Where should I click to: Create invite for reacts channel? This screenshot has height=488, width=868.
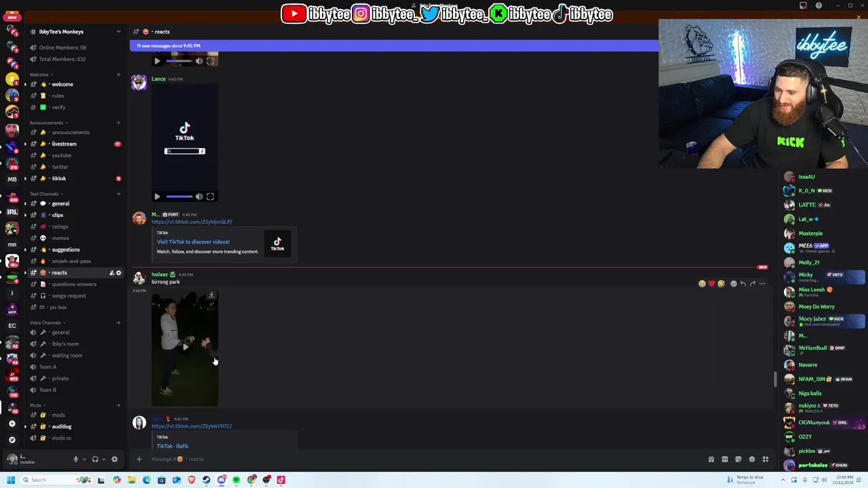111,272
